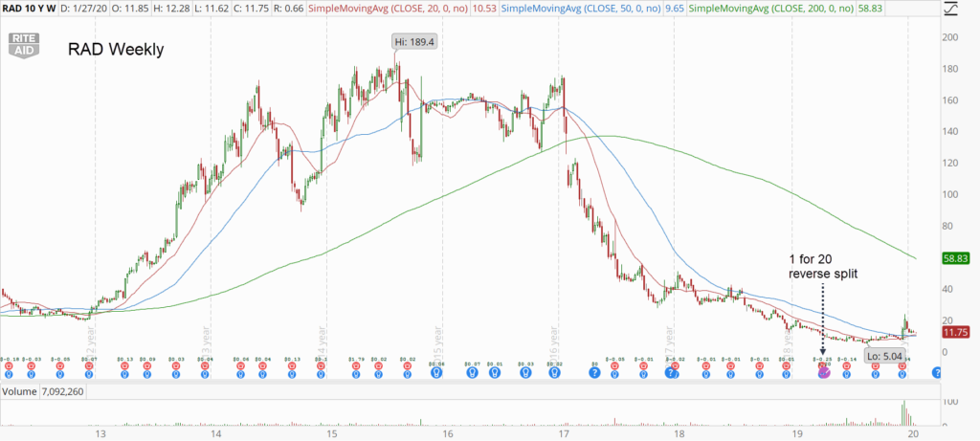Click the blue lightbulb icon below $-0.18

[9, 374]
